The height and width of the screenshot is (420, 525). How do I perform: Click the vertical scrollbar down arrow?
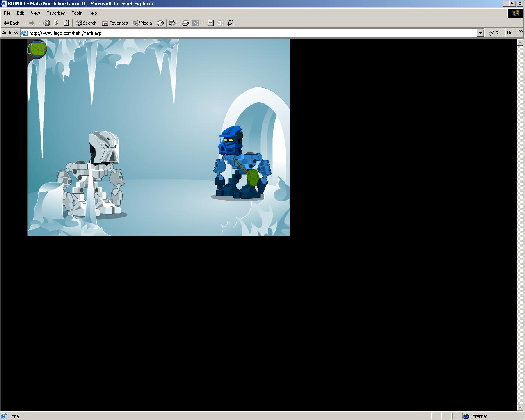520,408
